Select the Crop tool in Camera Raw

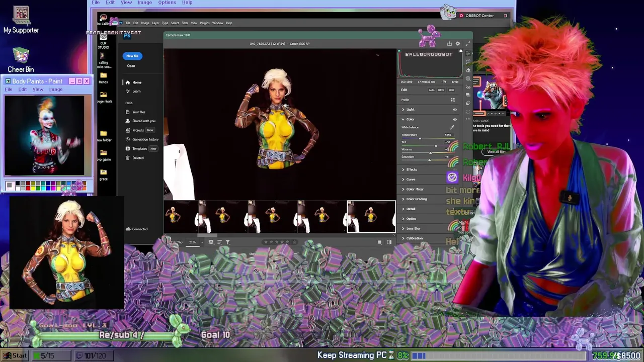pyautogui.click(x=468, y=62)
